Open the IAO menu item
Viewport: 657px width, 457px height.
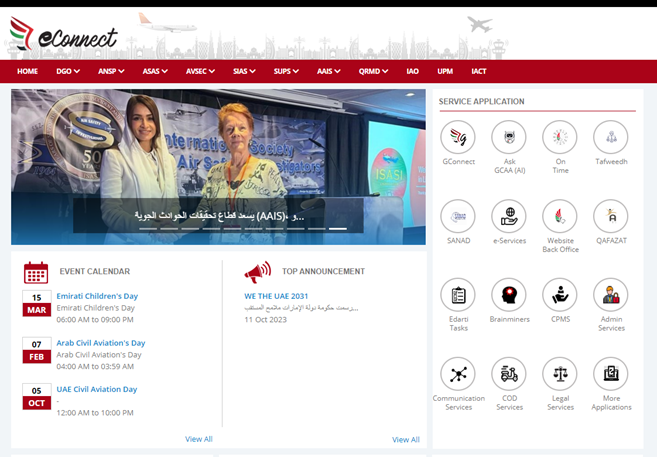pyautogui.click(x=412, y=72)
